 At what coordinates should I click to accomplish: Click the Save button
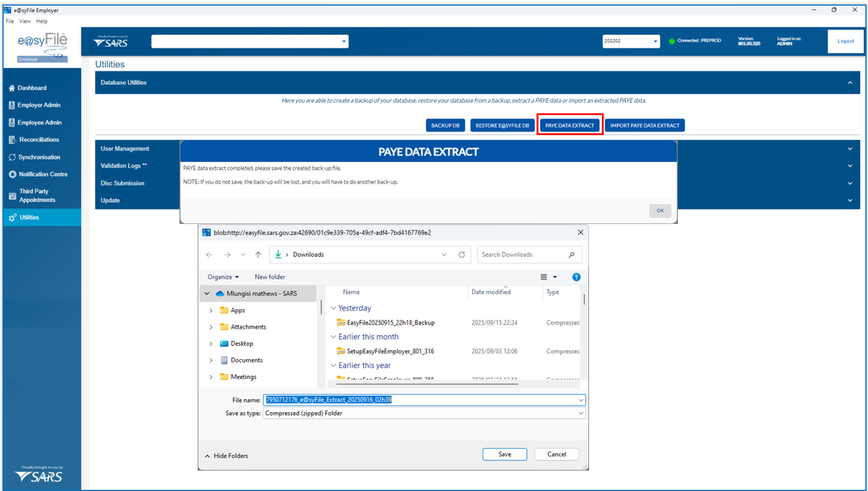[504, 455]
